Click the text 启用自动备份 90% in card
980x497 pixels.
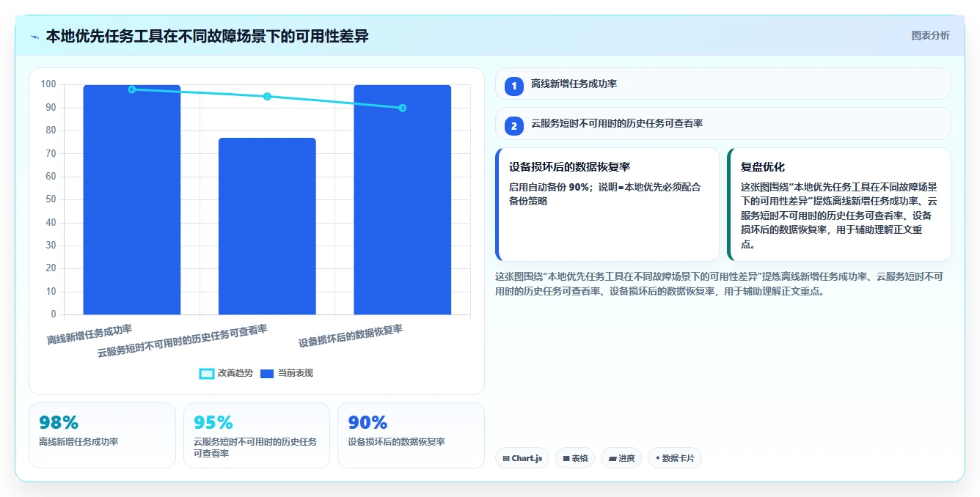(x=549, y=187)
